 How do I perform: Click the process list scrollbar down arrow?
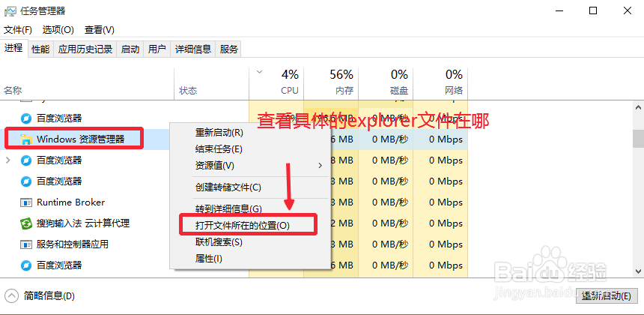[x=638, y=271]
